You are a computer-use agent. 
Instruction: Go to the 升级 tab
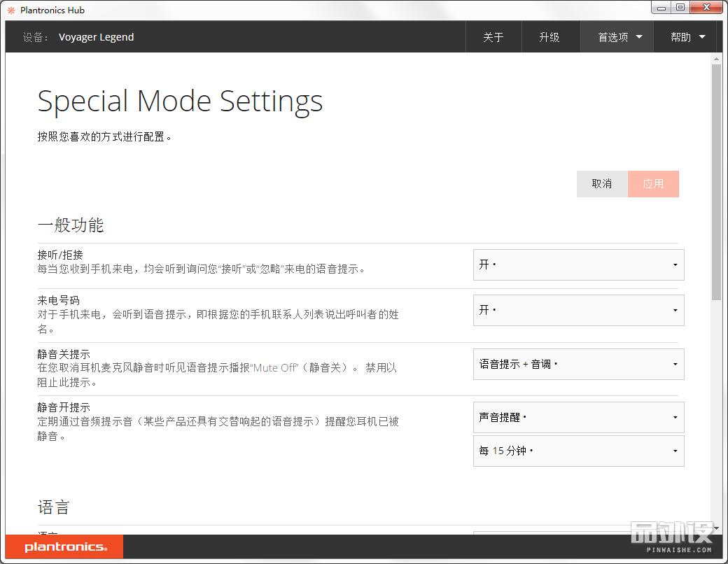click(549, 37)
